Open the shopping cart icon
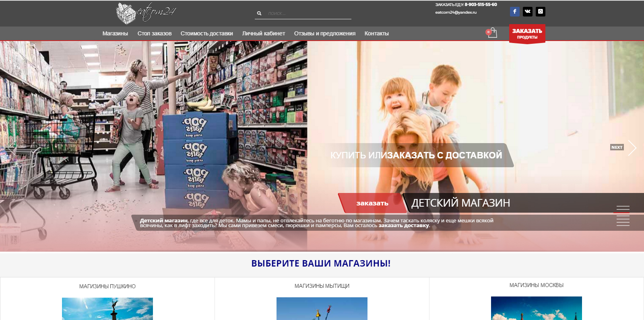 492,33
